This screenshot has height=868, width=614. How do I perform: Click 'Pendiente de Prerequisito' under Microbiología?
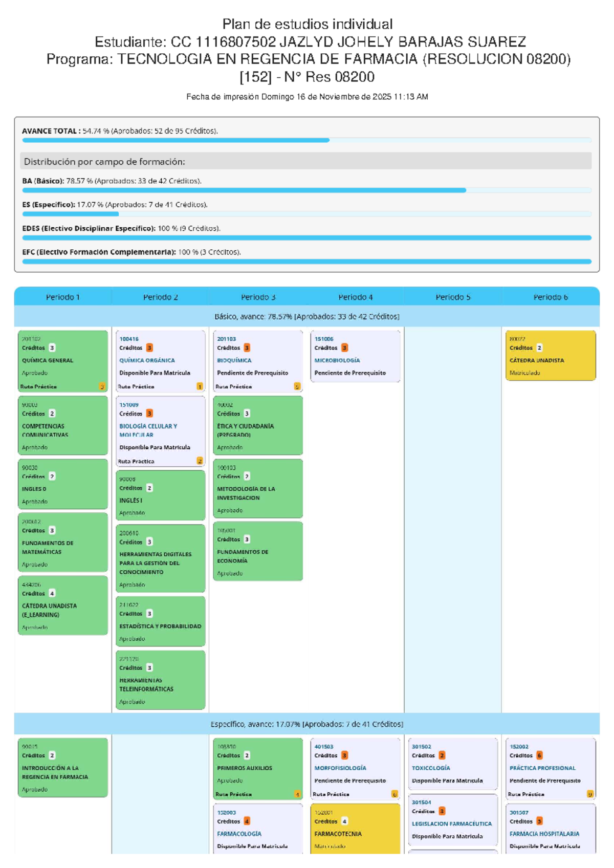tap(350, 373)
